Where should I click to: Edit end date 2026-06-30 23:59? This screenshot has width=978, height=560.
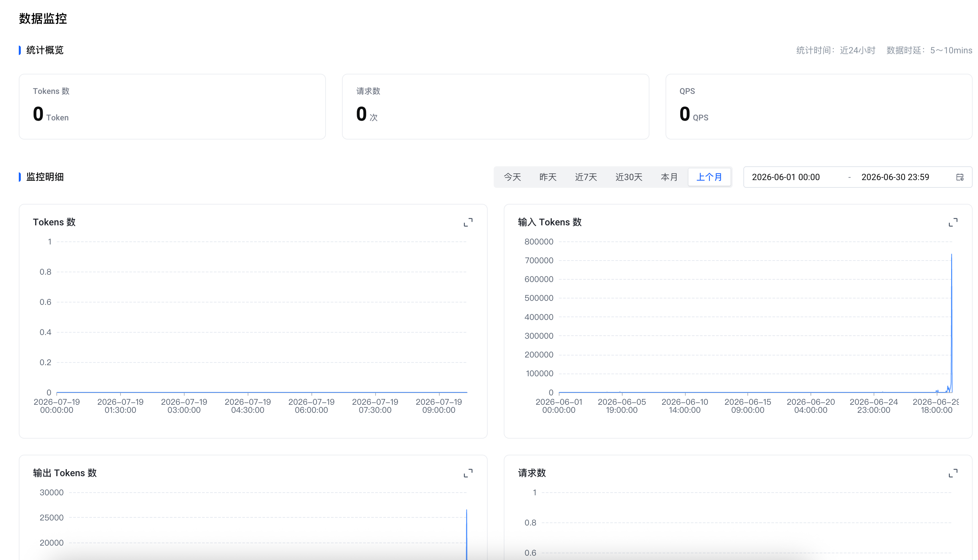click(895, 177)
